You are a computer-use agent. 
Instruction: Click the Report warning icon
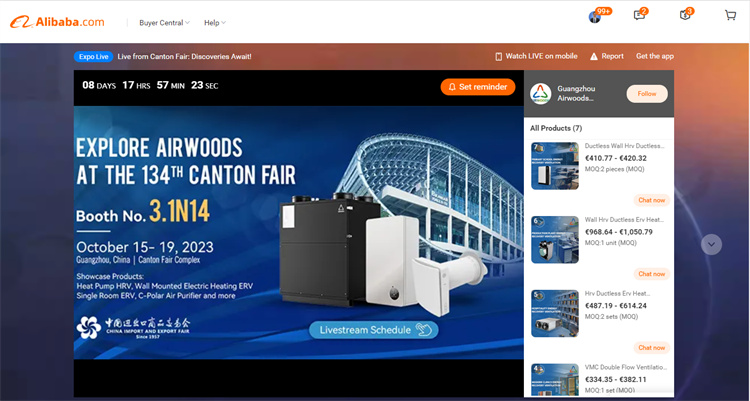pos(594,56)
